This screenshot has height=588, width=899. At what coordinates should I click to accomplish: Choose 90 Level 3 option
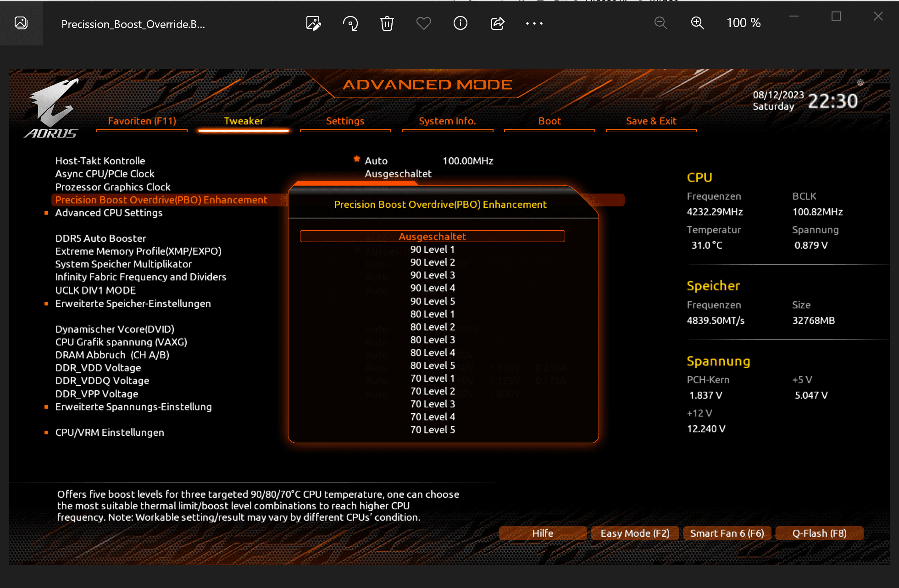pos(433,275)
